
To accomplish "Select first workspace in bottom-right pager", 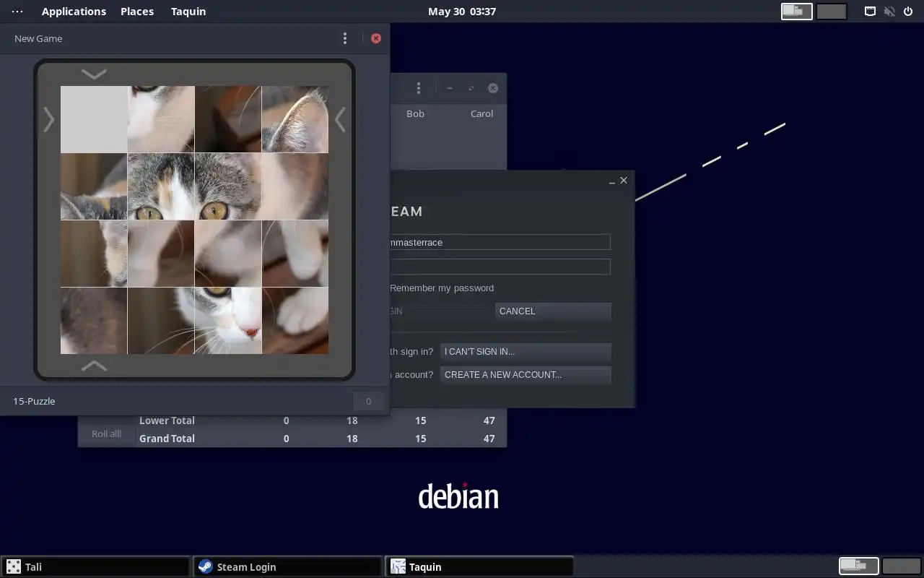I will click(858, 565).
